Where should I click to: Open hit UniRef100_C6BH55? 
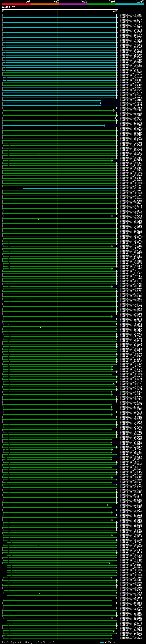pos(131,120)
